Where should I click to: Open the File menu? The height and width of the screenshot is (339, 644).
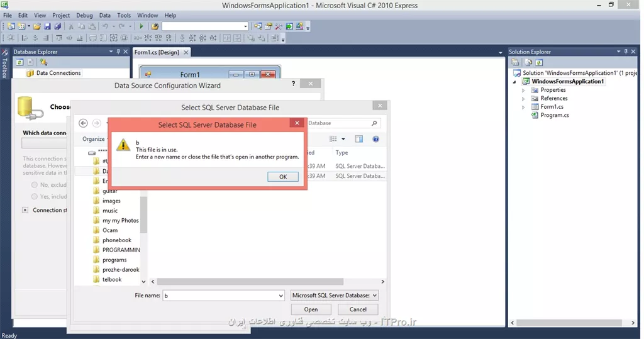pos(8,15)
